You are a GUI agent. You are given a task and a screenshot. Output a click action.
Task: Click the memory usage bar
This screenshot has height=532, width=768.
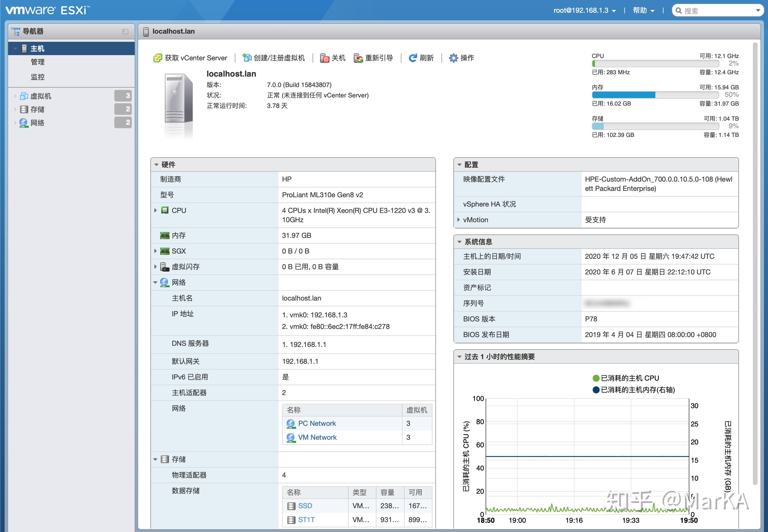coord(655,95)
